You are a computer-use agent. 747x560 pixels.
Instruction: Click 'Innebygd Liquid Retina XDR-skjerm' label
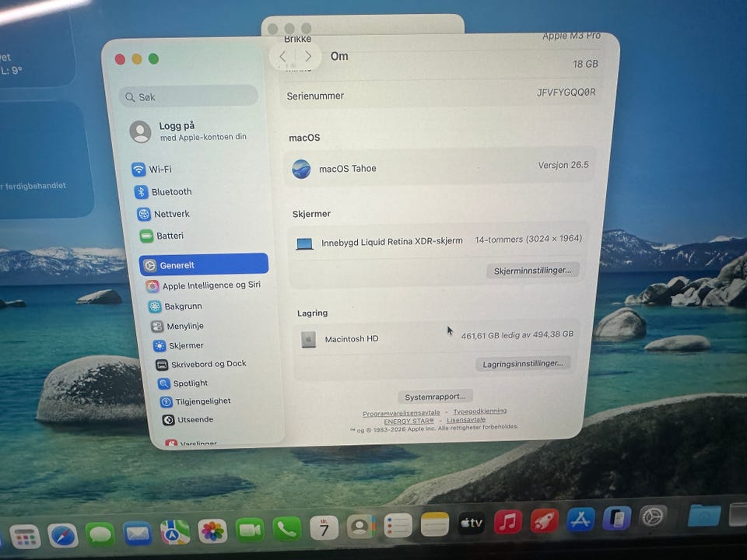[392, 242]
